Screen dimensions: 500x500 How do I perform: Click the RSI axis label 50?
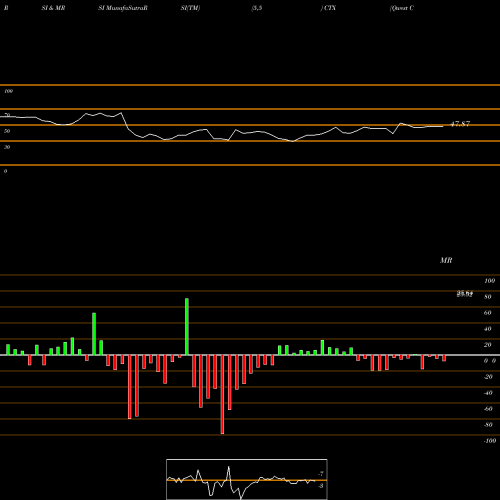click(7, 131)
